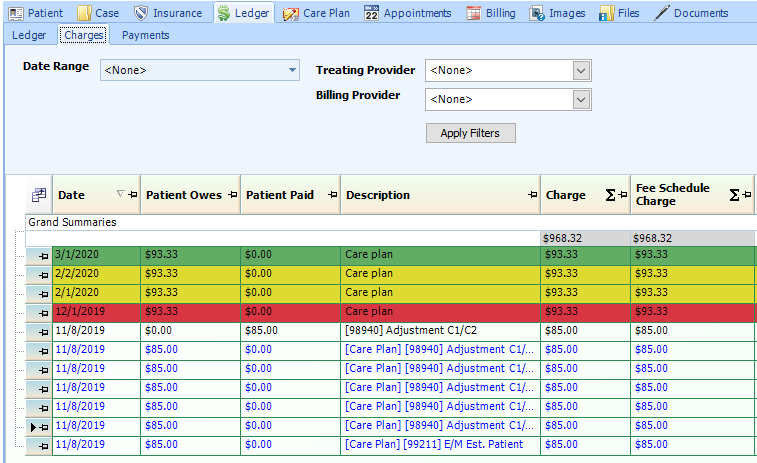Click the sort arrow in Date header
757x463 pixels.
click(121, 195)
